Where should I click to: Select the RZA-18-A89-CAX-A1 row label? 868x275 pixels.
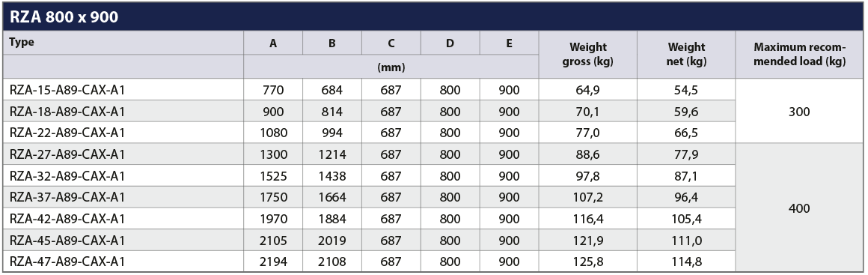point(67,112)
